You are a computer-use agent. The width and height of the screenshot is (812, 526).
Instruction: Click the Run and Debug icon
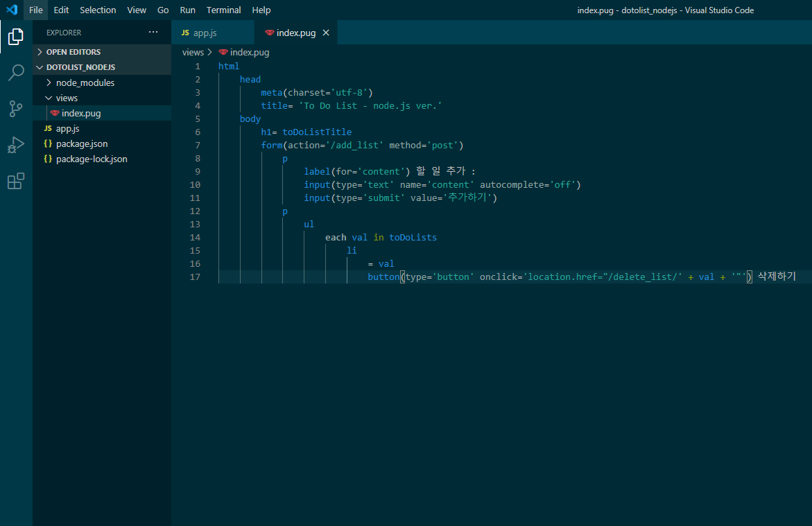tap(15, 145)
